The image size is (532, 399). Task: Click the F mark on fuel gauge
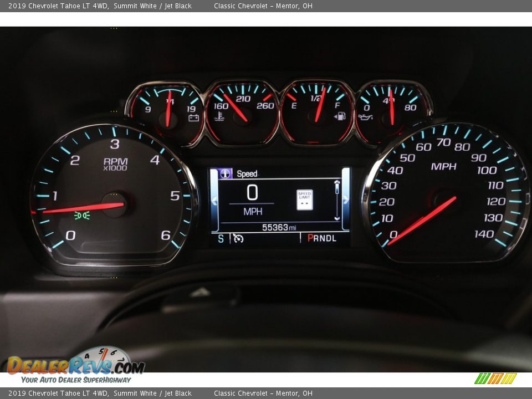pyautogui.click(x=337, y=105)
